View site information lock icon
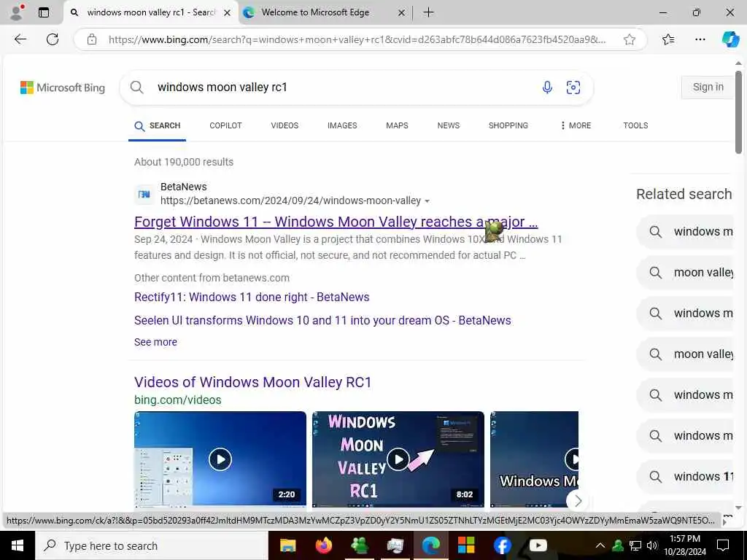 pos(92,39)
